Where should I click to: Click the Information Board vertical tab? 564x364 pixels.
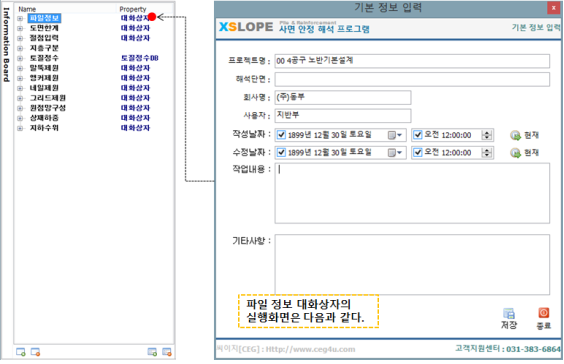[x=6, y=45]
